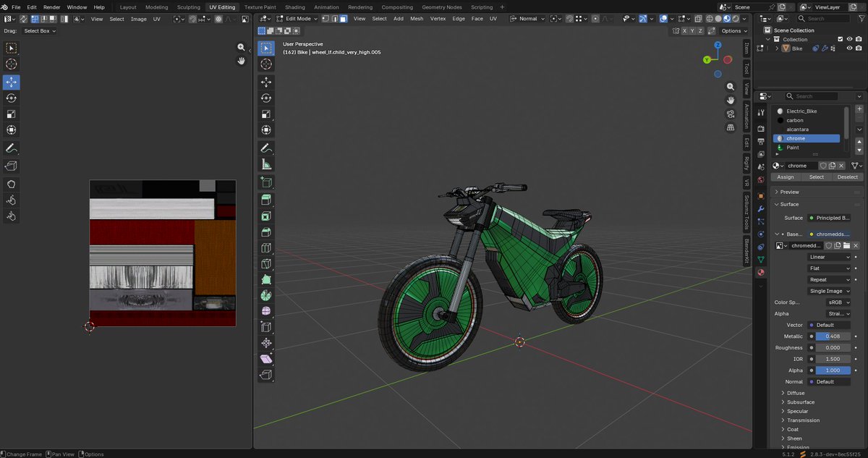Switch to wireframe viewport shading
Screen dimensions: 868x458
pos(710,18)
